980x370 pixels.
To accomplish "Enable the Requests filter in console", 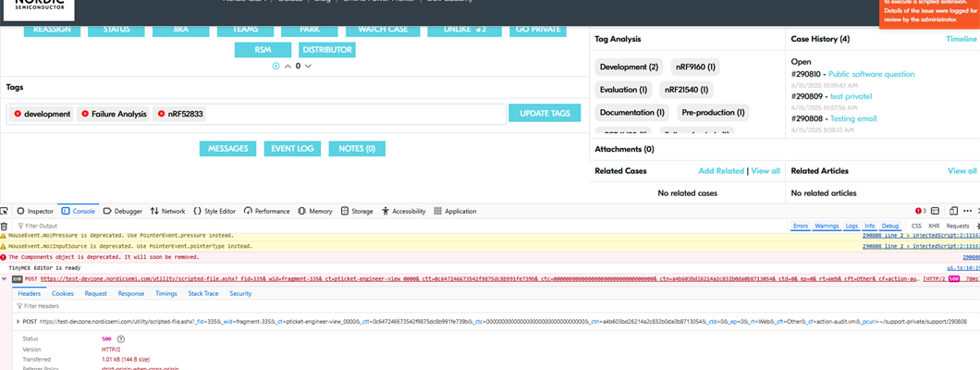I will tap(958, 226).
